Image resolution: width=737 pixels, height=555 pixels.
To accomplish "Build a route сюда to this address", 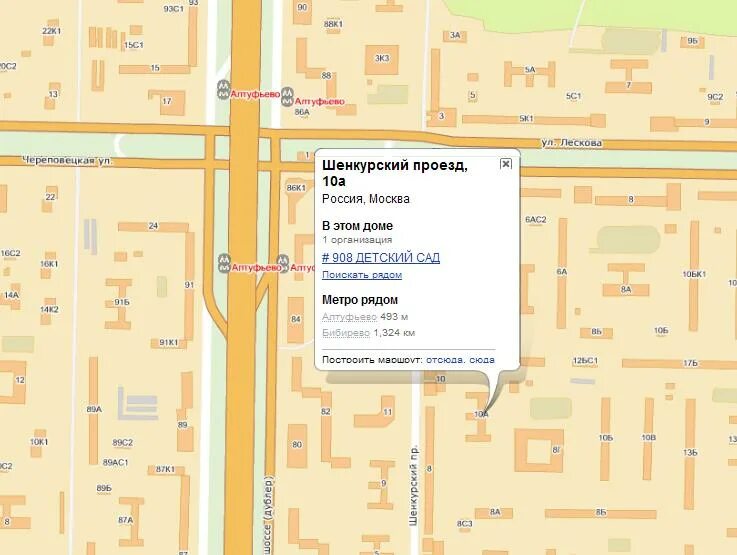I will (482, 360).
